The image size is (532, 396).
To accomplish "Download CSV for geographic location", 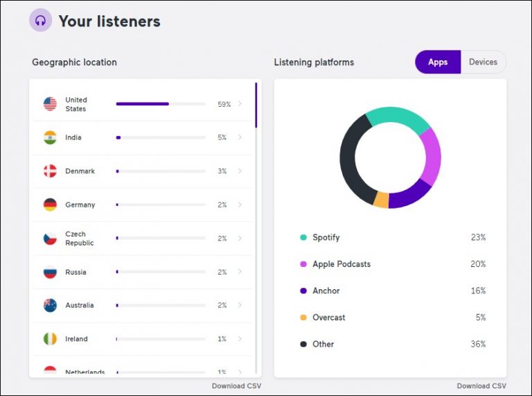I will [236, 386].
